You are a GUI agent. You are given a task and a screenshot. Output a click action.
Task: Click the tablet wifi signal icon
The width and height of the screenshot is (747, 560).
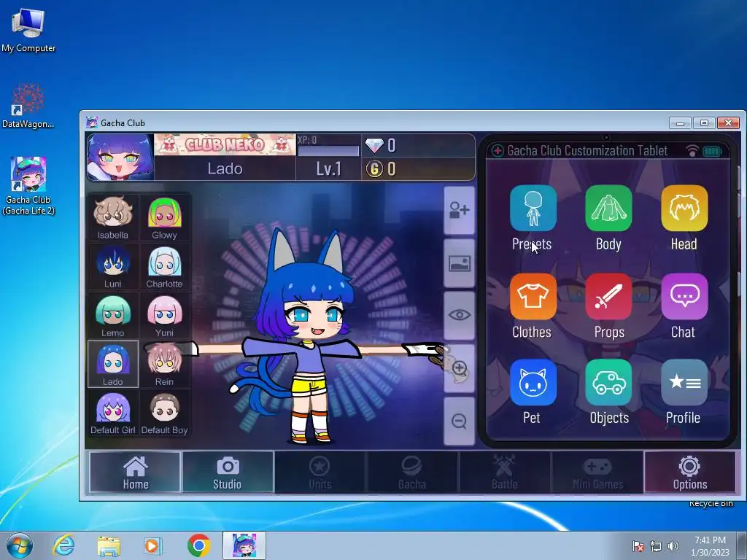click(692, 151)
